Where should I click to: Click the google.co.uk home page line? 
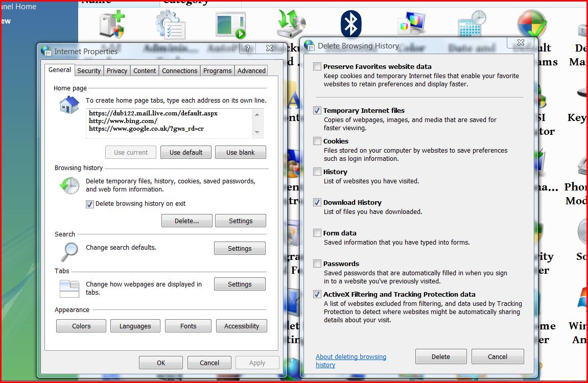click(146, 128)
